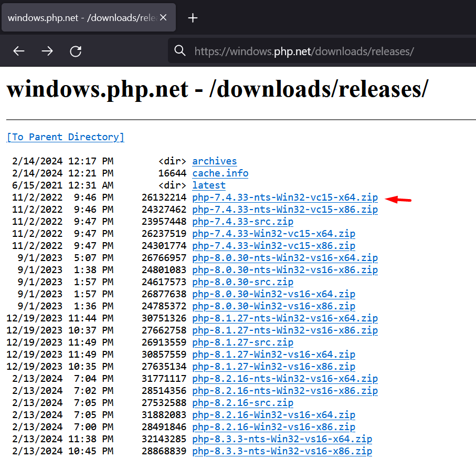
Task: Select the windows.php.net browser tab
Action: coord(89,18)
